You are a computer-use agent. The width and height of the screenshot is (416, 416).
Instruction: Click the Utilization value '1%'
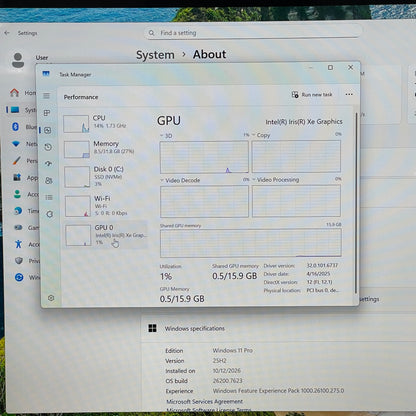point(166,276)
